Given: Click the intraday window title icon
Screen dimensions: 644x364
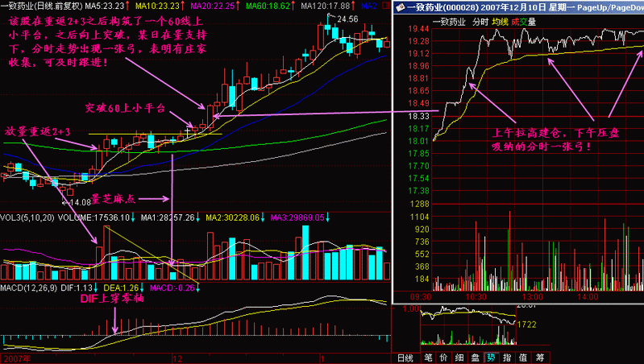Looking at the screenshot, I should [400, 7].
